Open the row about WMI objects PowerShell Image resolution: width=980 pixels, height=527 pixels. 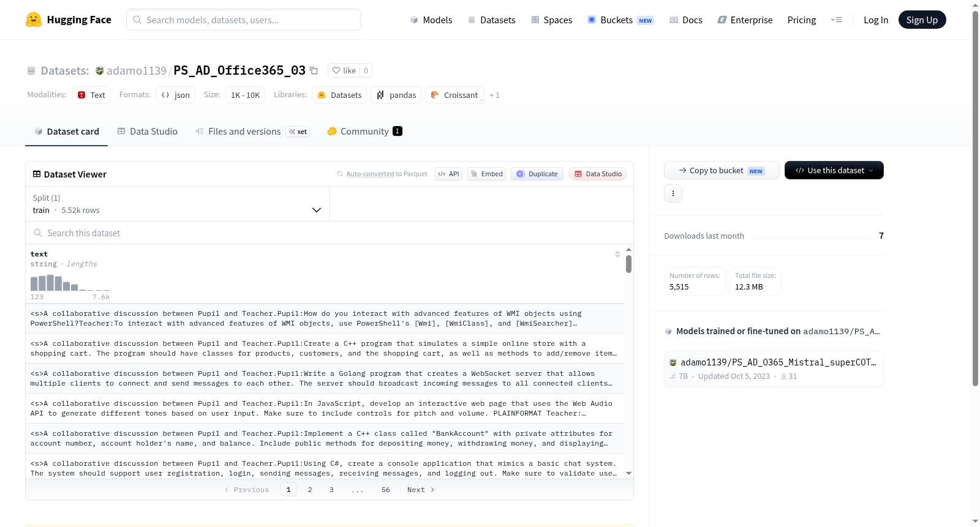[325, 318]
